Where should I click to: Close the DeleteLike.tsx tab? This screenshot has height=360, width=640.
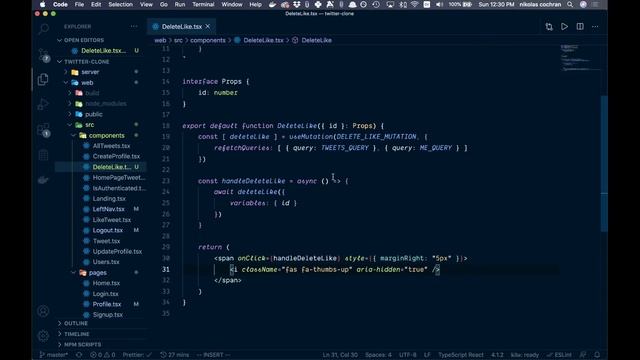pos(208,27)
